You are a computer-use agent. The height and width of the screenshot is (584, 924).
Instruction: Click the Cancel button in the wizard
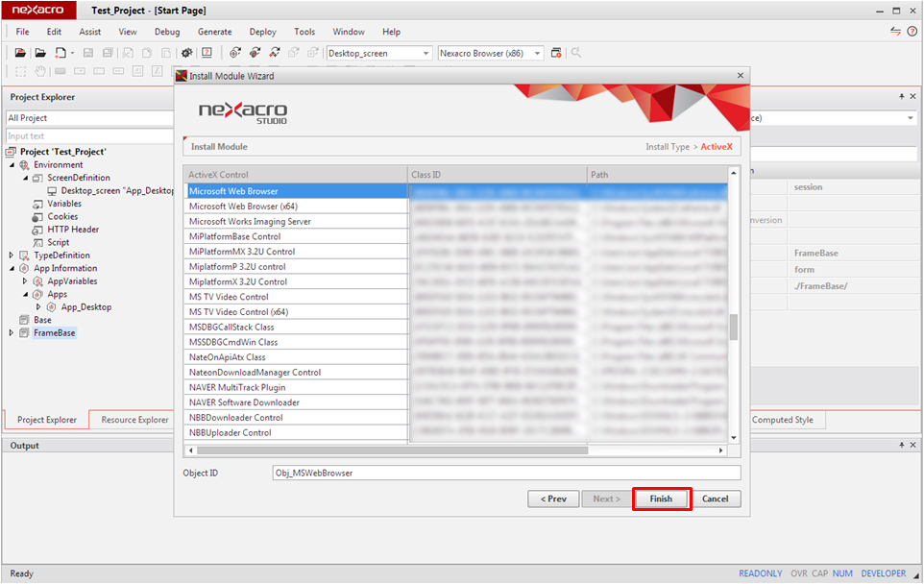[715, 499]
